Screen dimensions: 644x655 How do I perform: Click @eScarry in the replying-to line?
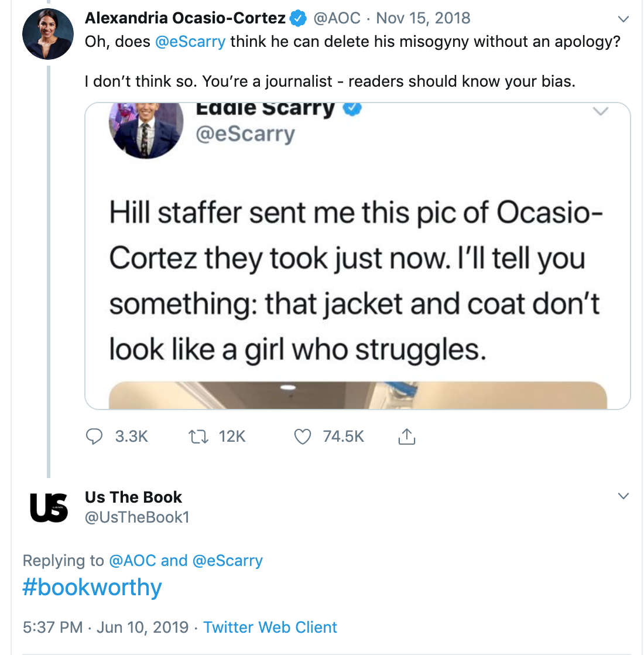[x=228, y=561]
